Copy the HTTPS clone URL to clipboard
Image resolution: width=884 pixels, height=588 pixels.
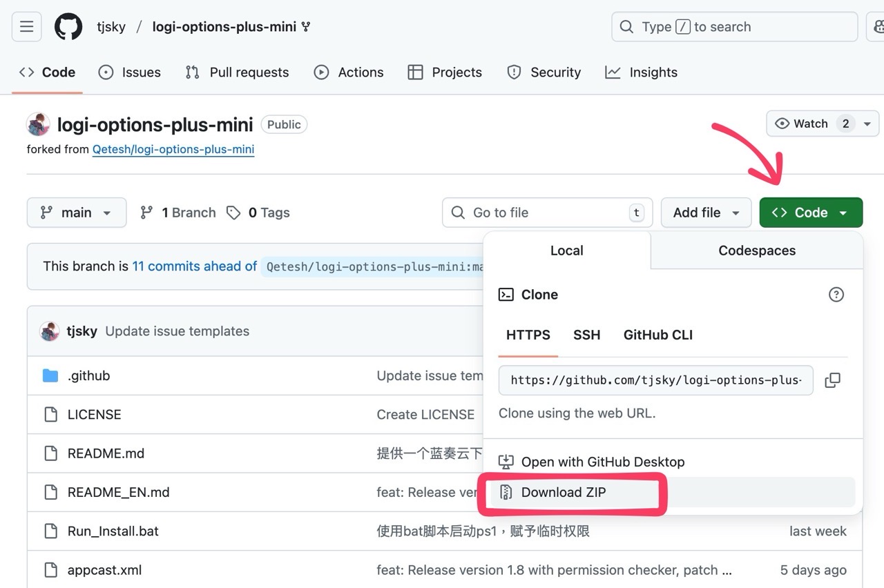click(x=832, y=380)
